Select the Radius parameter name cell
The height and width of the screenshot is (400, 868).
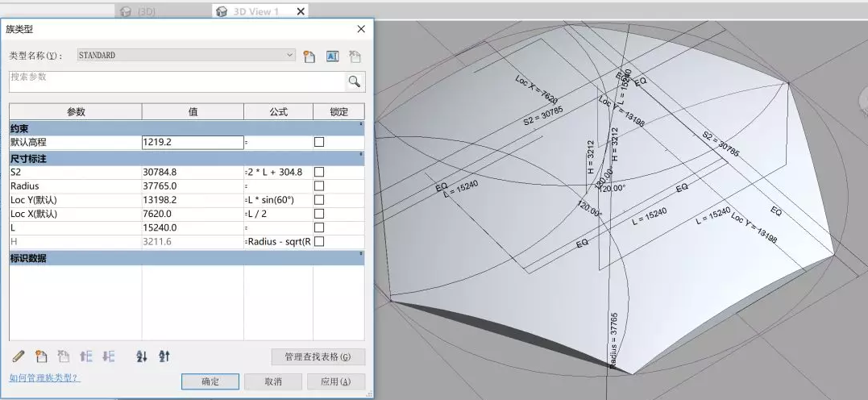(x=76, y=185)
